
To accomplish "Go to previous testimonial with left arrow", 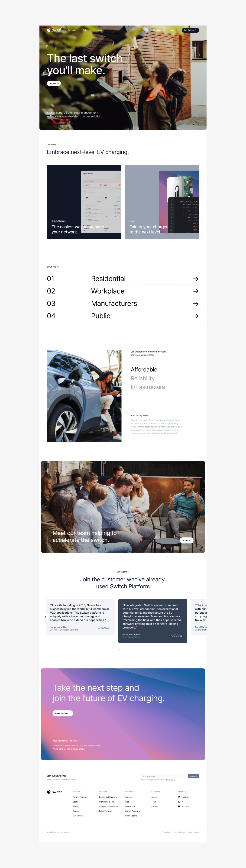I will click(45, 617).
